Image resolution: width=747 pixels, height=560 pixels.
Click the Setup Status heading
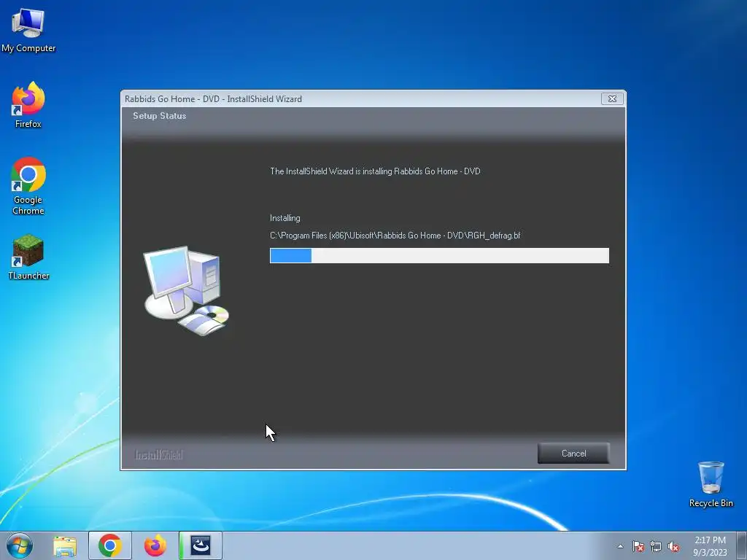pyautogui.click(x=160, y=116)
